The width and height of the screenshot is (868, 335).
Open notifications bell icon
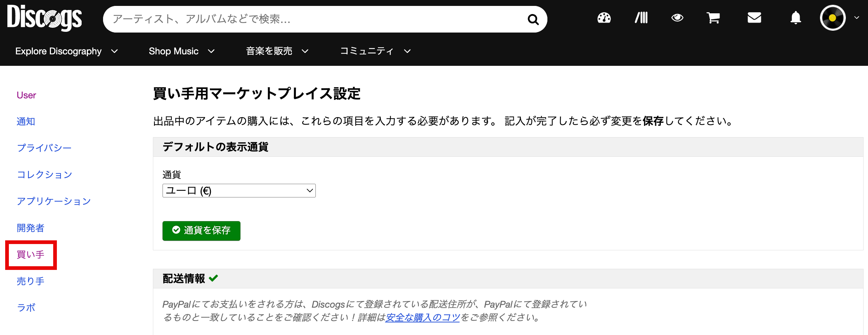796,18
